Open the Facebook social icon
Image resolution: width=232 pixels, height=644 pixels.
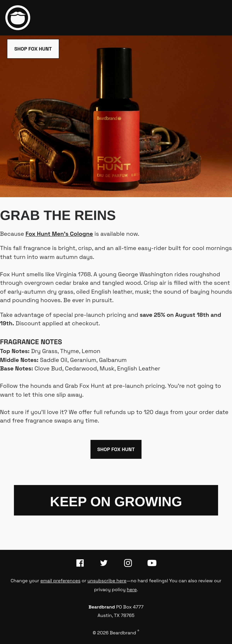(80, 563)
